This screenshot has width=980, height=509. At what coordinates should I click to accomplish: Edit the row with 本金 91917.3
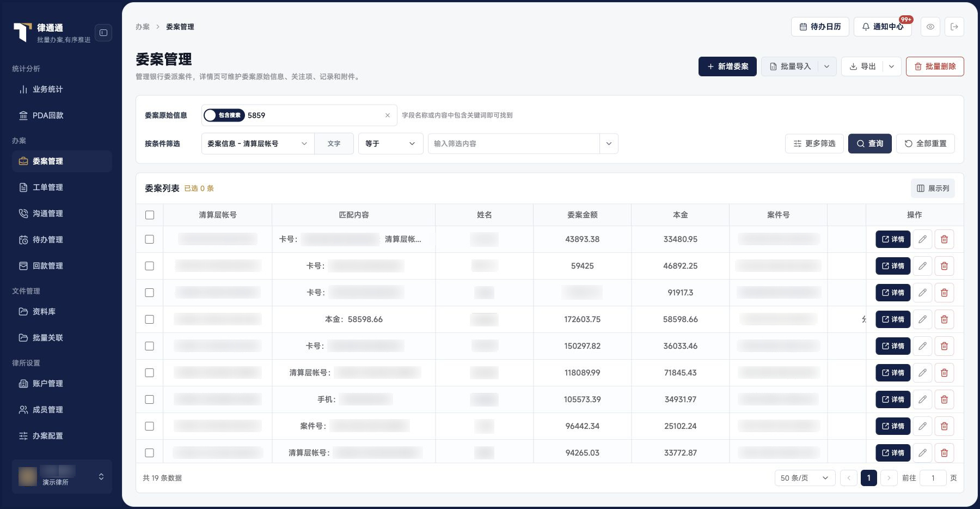tap(922, 293)
